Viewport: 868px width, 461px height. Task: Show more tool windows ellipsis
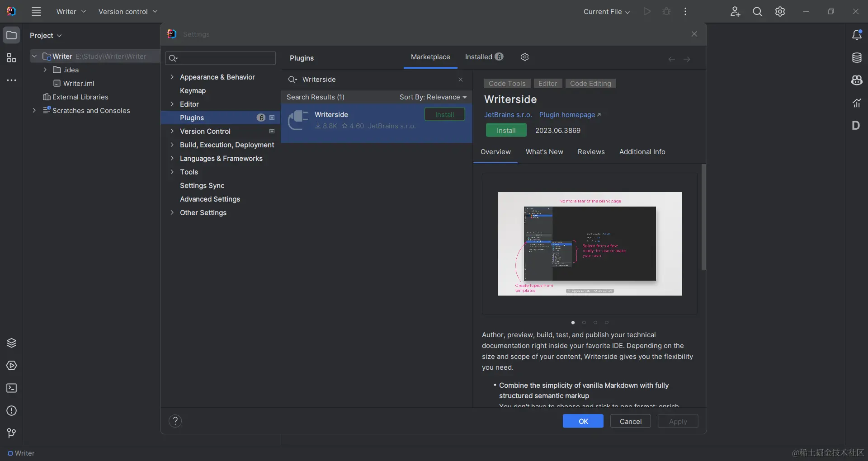click(11, 80)
